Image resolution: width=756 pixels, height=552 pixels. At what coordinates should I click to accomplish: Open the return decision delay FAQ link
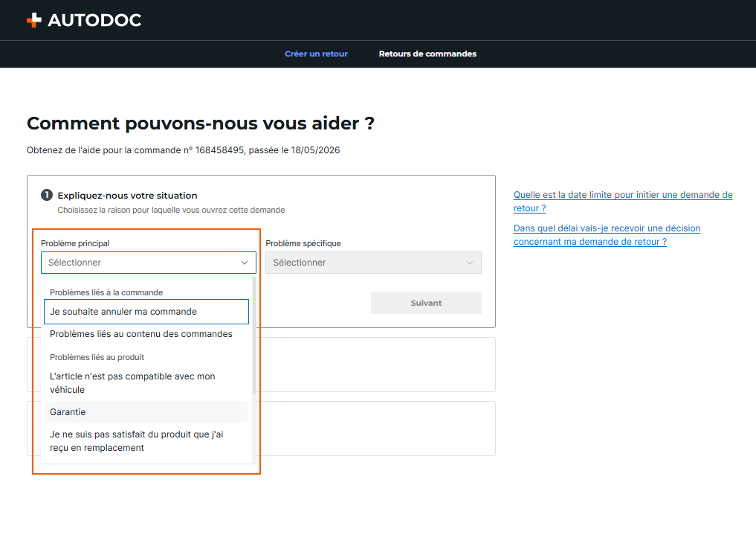[x=607, y=235]
